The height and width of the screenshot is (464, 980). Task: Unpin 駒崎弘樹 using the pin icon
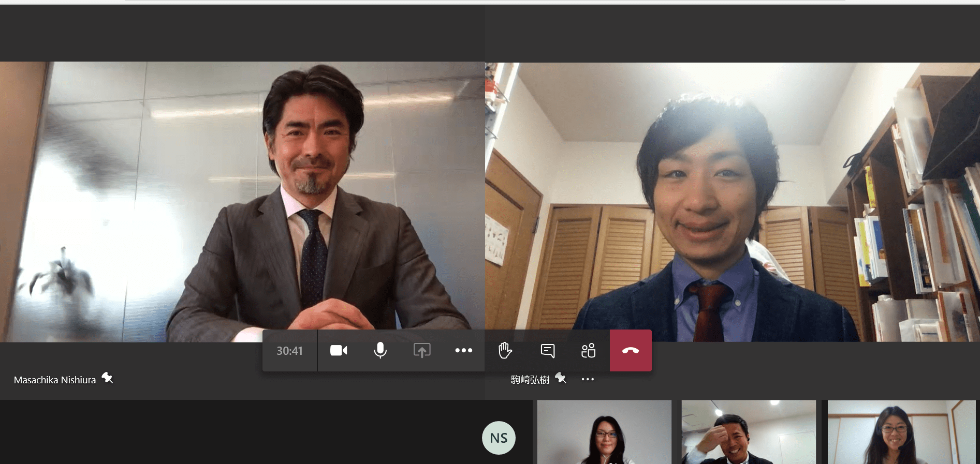561,378
